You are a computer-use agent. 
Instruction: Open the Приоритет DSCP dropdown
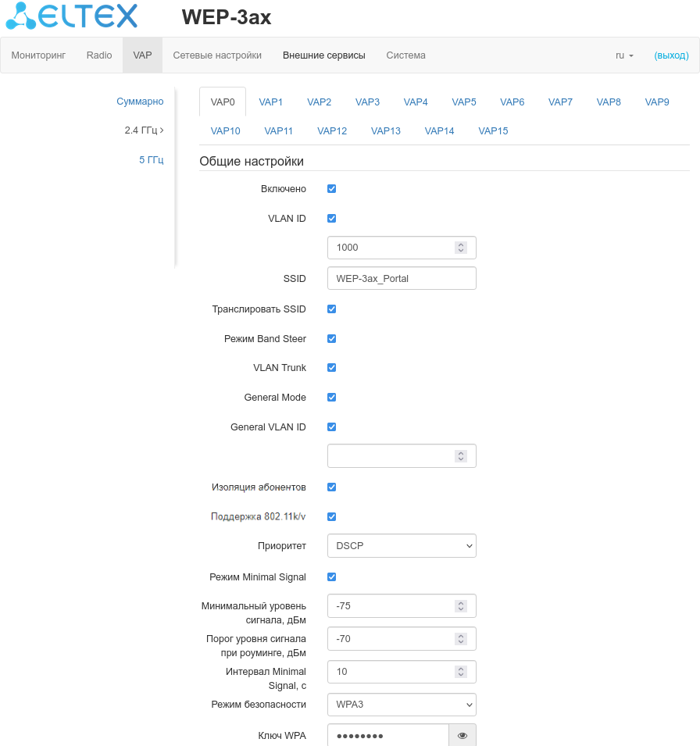click(402, 546)
